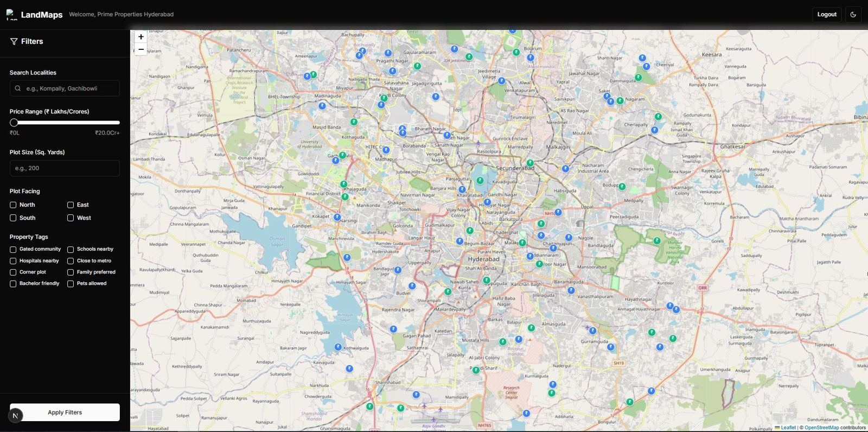Select the green marker at Secunderabad
Viewport: 868px width, 432px height.
530,163
